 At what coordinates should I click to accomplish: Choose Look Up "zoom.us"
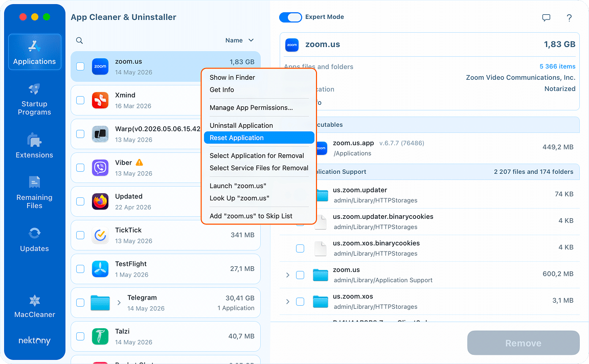pos(259,198)
